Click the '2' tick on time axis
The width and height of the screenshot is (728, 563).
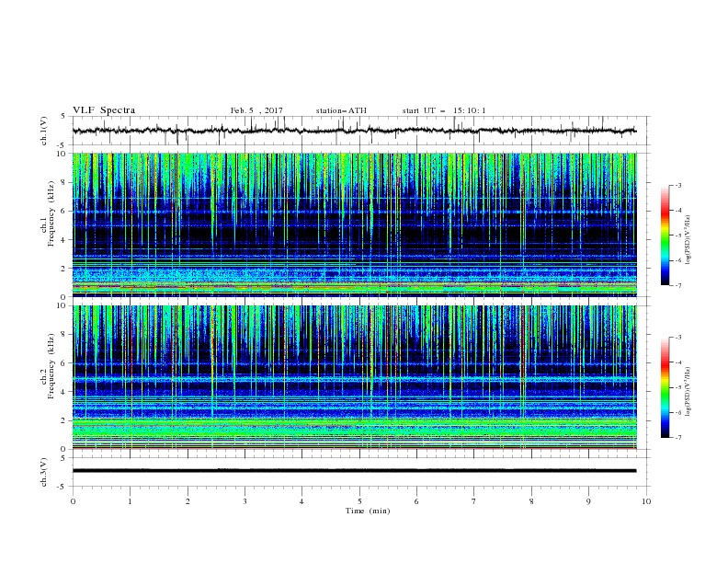pyautogui.click(x=188, y=501)
